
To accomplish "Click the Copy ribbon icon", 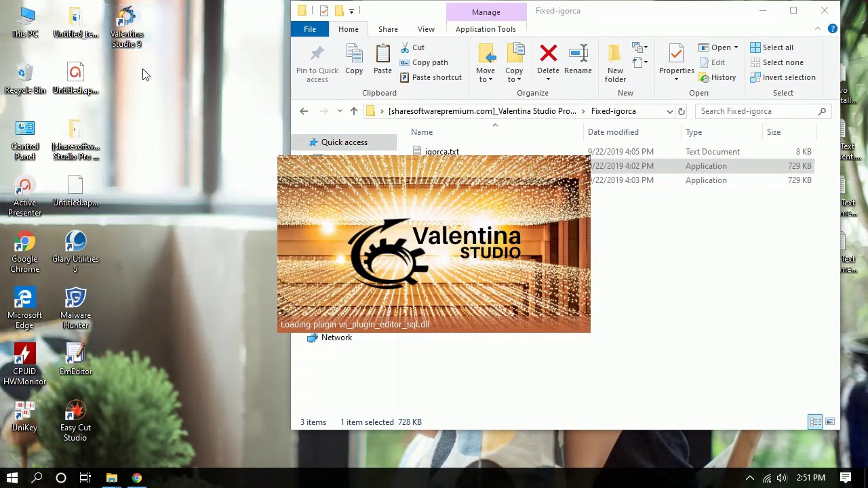I will [354, 60].
